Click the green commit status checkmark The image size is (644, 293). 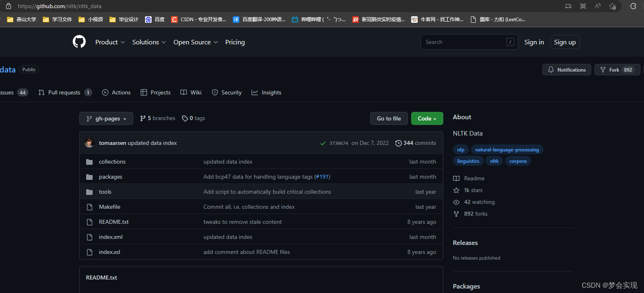click(323, 143)
